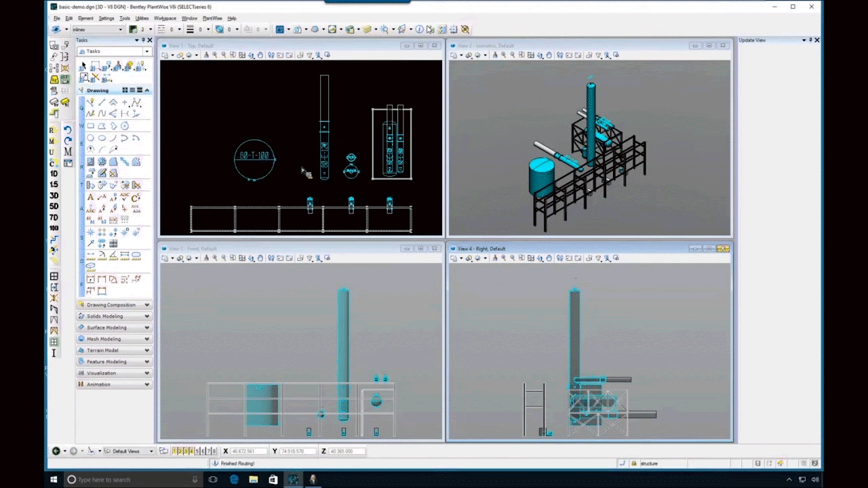Open the Element menu
The height and width of the screenshot is (488, 868).
click(x=85, y=18)
